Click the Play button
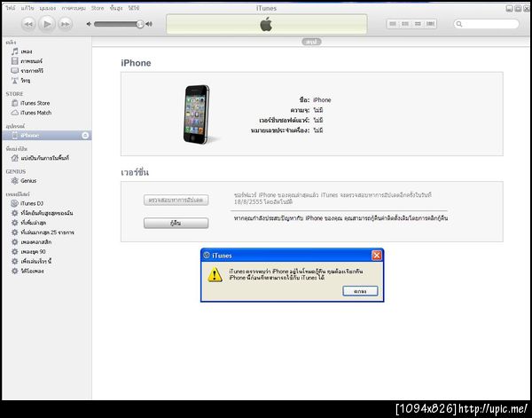 click(47, 24)
